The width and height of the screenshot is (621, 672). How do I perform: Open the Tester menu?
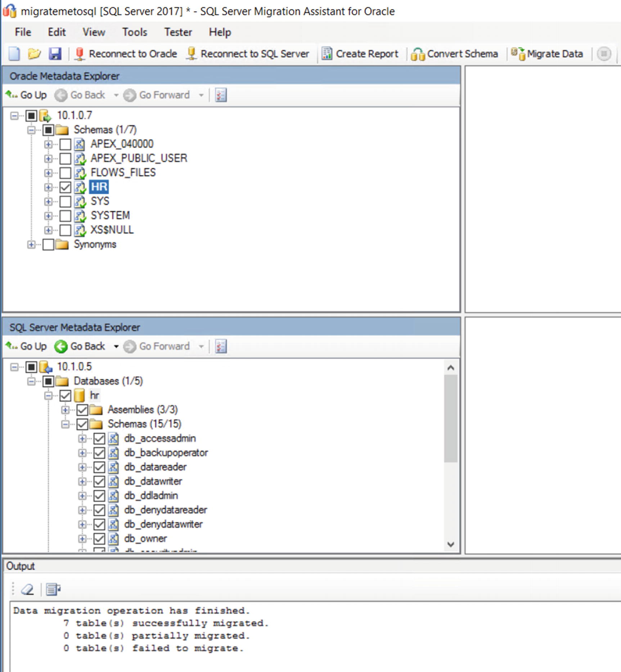point(178,32)
